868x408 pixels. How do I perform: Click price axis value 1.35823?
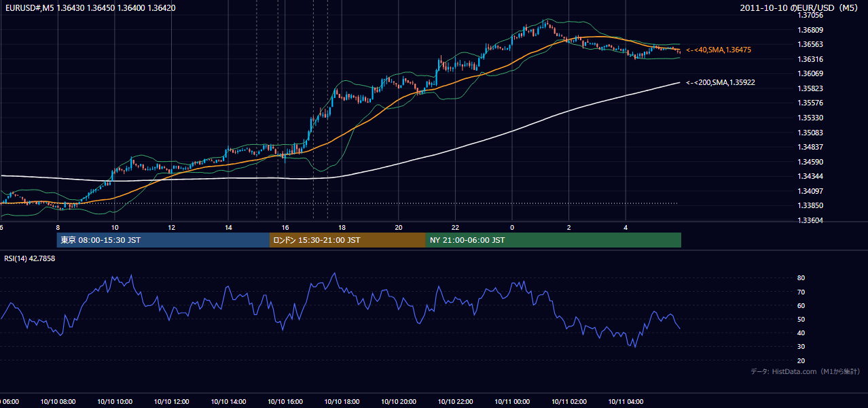coord(812,88)
